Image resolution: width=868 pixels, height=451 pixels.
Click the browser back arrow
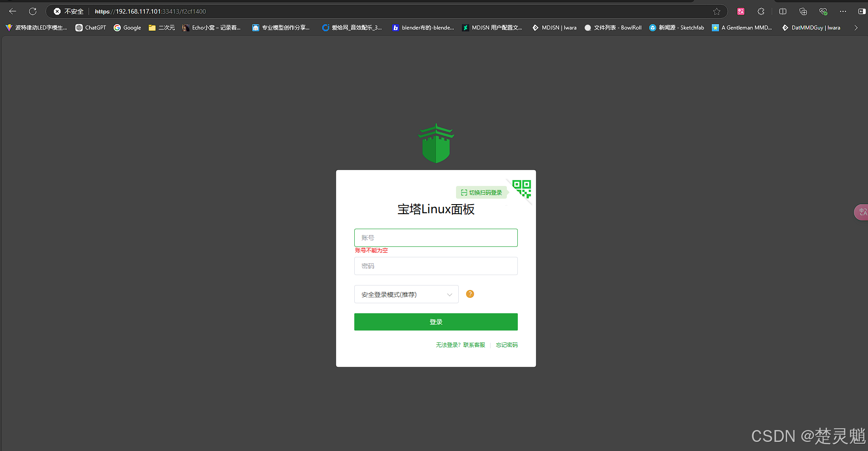click(13, 11)
